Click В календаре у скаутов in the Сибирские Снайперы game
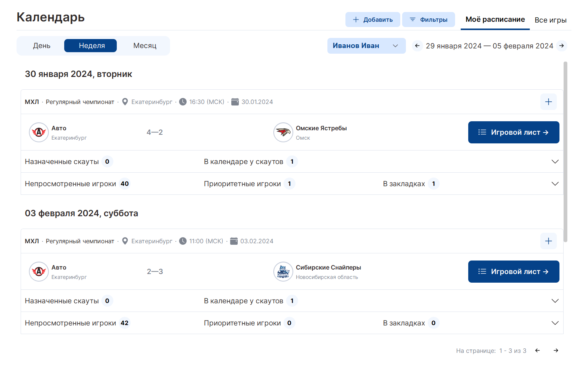The height and width of the screenshot is (375, 588). coord(250,301)
